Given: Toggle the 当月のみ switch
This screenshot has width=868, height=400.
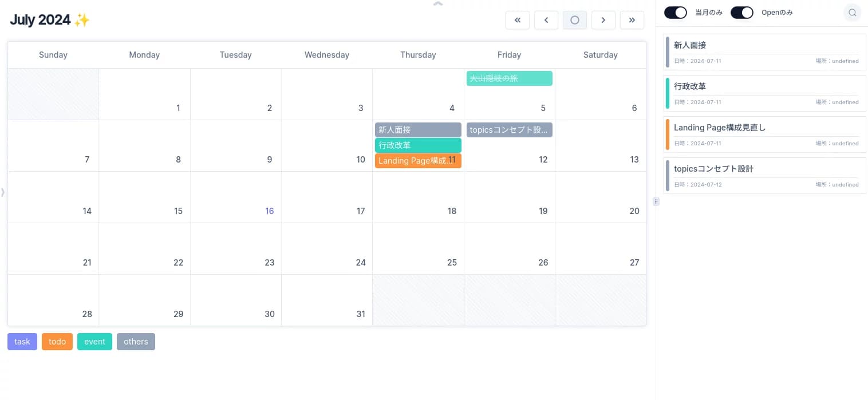Looking at the screenshot, I should [x=676, y=13].
